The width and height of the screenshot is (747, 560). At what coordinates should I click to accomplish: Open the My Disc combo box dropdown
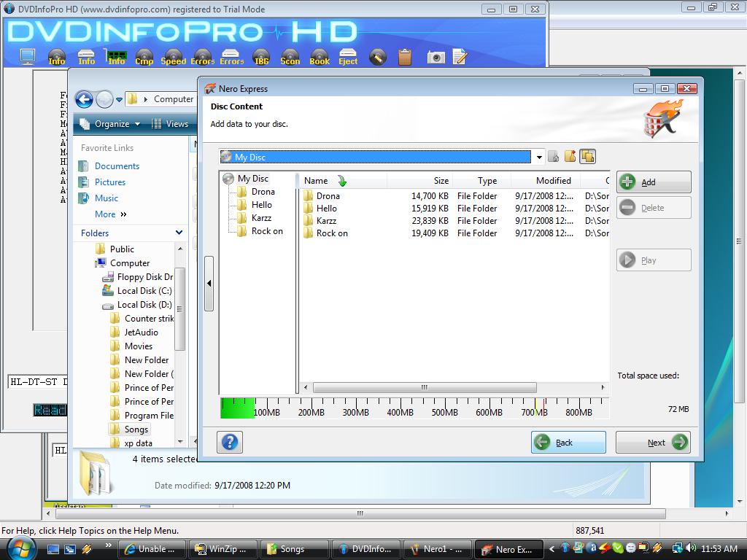point(539,157)
